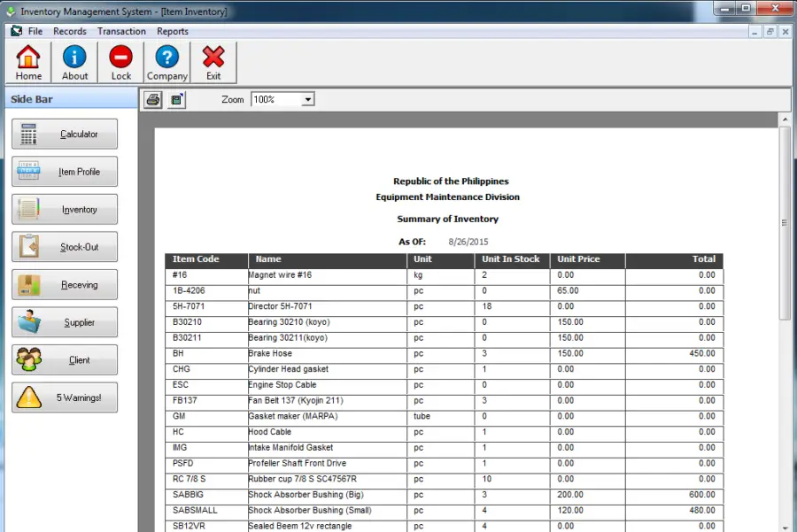
Task: Open the Calculator from the sidebar
Action: (63, 134)
